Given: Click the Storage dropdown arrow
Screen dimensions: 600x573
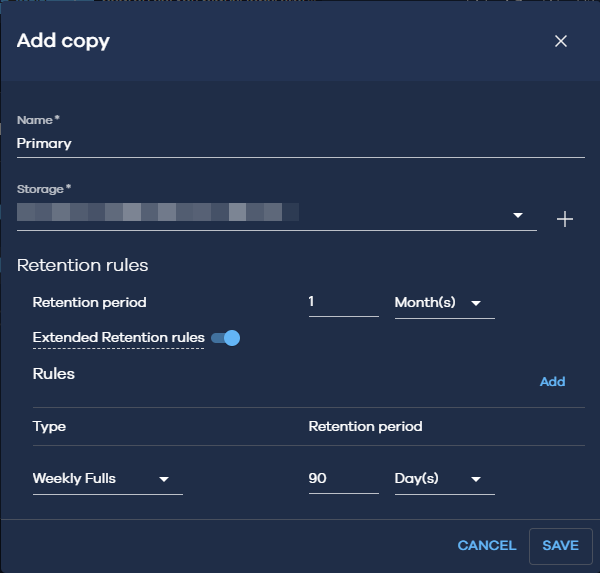Looking at the screenshot, I should coord(518,215).
